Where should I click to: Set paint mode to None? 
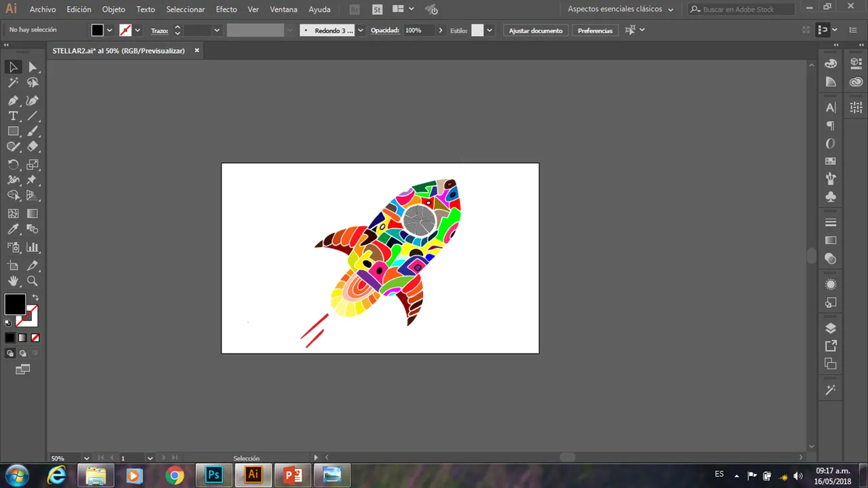coord(35,337)
